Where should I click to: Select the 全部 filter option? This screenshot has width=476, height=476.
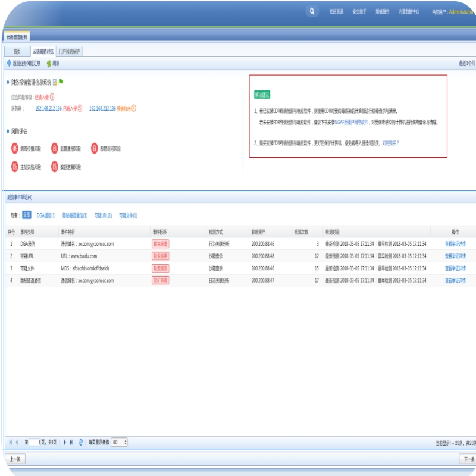click(26, 215)
